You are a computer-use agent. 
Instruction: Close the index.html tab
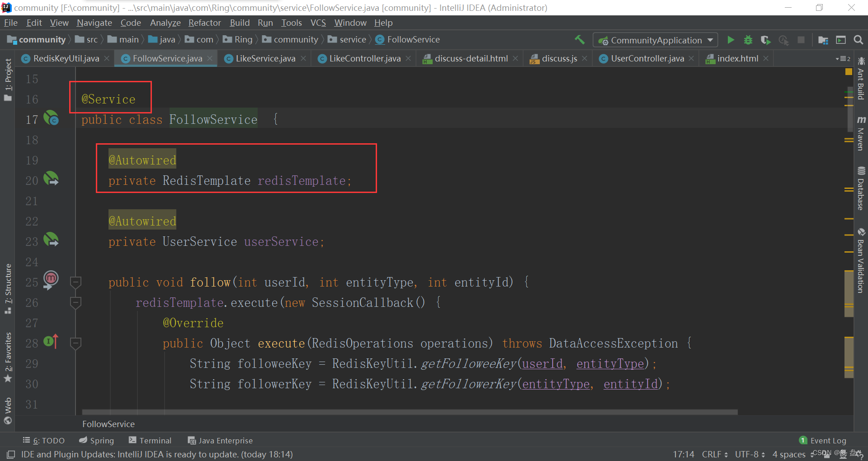click(x=766, y=59)
